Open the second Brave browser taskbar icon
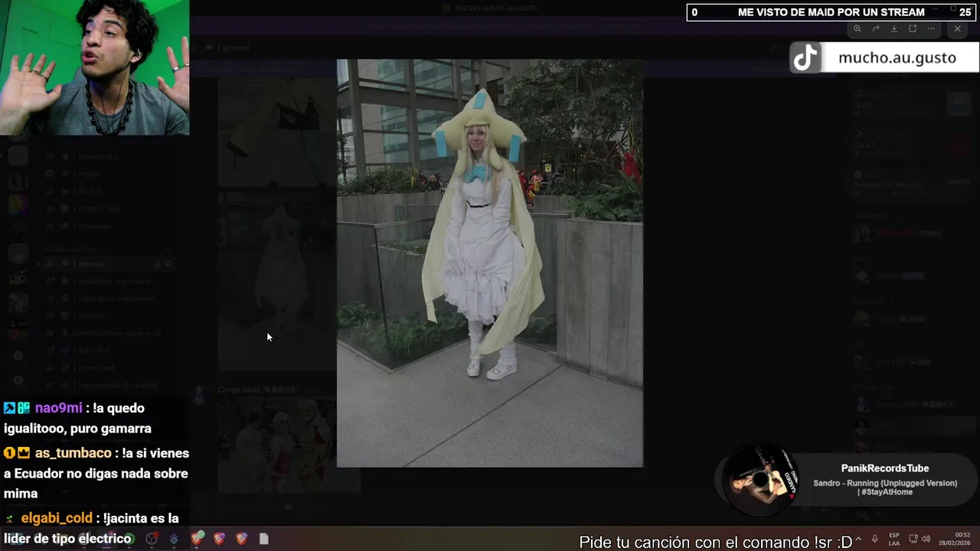Viewport: 980px width, 551px height. pyautogui.click(x=220, y=539)
